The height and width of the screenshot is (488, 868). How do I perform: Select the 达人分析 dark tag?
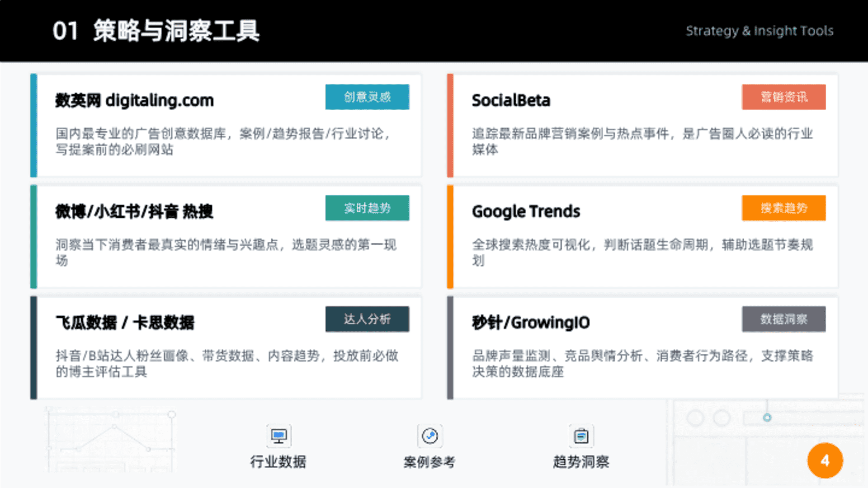(367, 319)
